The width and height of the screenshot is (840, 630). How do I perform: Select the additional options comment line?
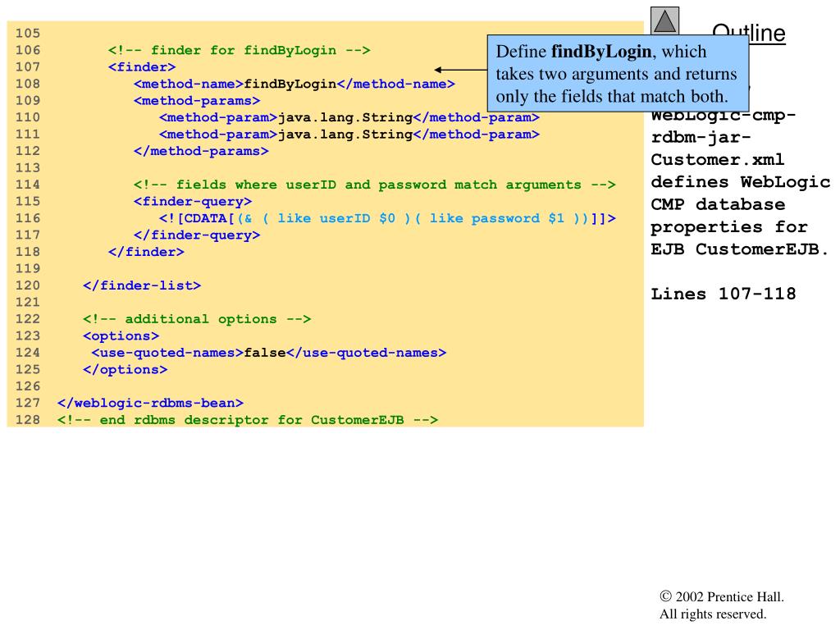197,319
